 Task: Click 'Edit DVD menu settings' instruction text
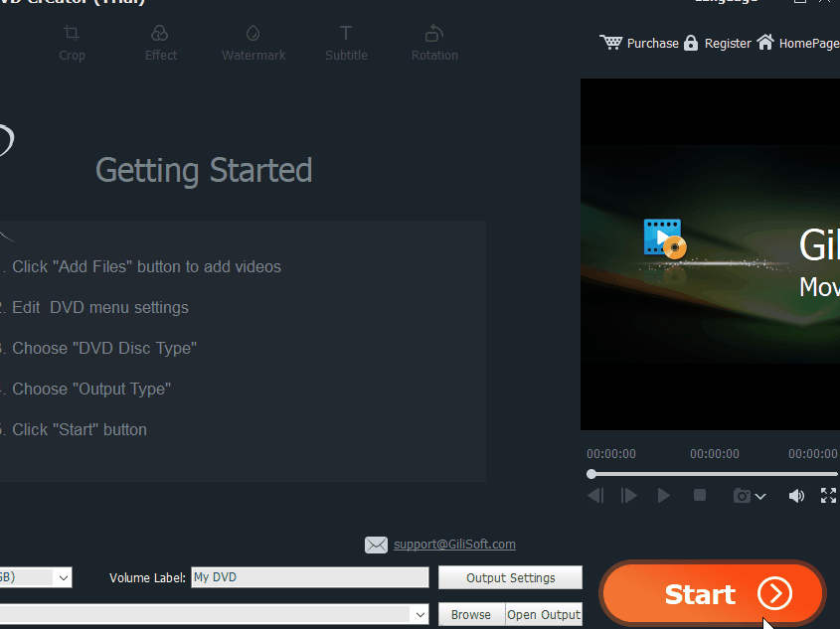pyautogui.click(x=100, y=307)
